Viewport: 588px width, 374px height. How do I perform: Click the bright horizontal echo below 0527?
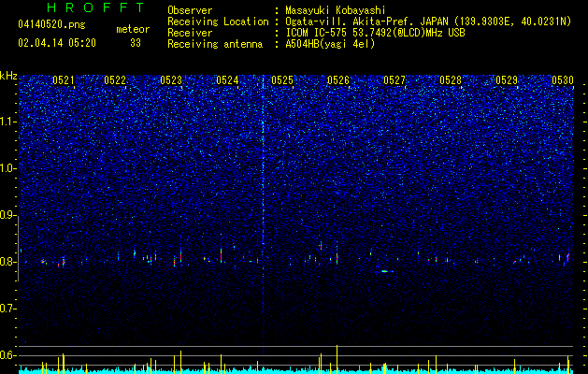385,271
